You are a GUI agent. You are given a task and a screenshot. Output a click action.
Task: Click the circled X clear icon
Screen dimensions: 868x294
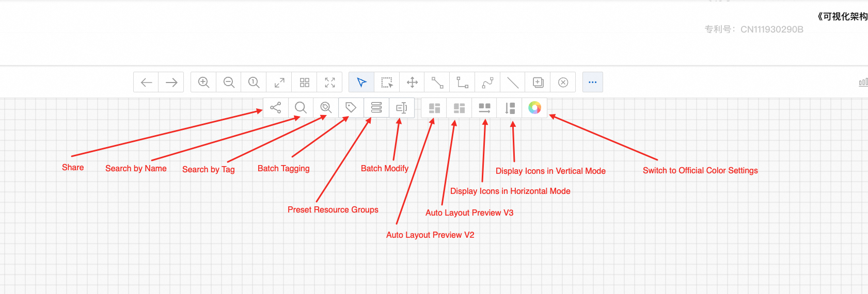pyautogui.click(x=563, y=82)
